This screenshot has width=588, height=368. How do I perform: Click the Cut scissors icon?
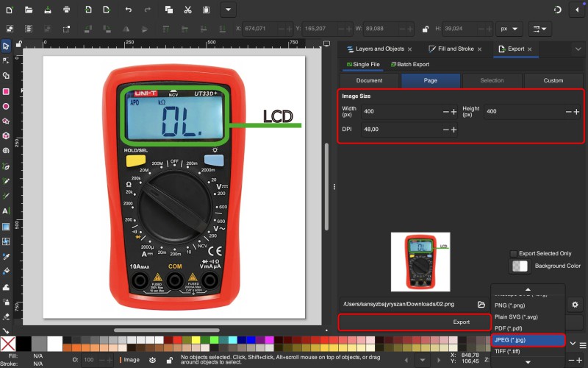tap(188, 10)
